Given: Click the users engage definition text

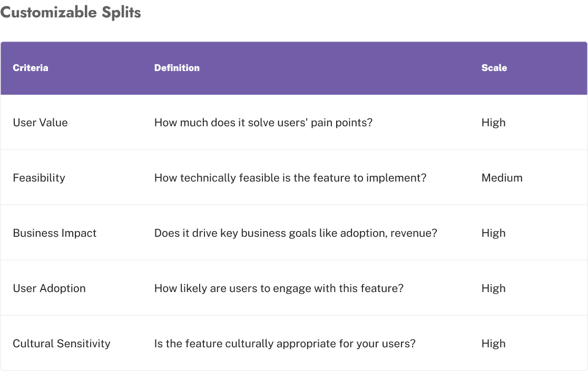Looking at the screenshot, I should coord(279,288).
